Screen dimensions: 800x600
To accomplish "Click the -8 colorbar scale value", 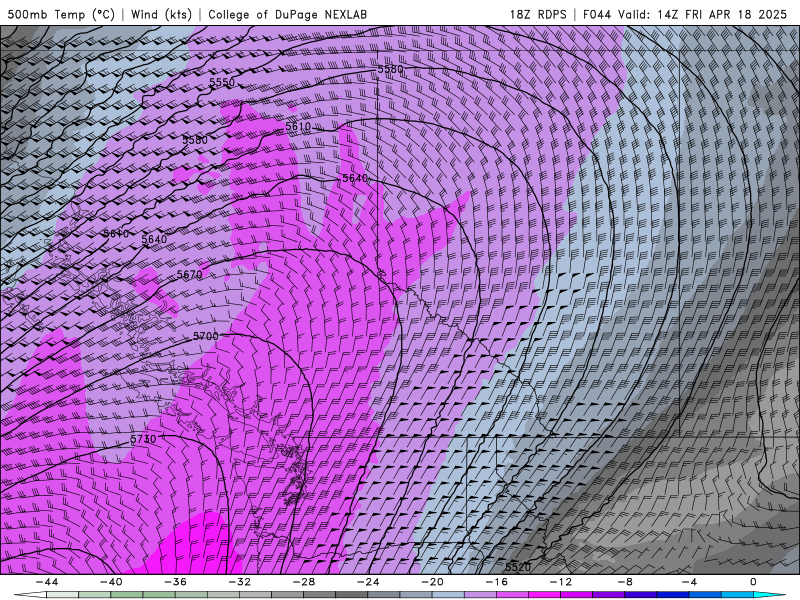I will (626, 582).
